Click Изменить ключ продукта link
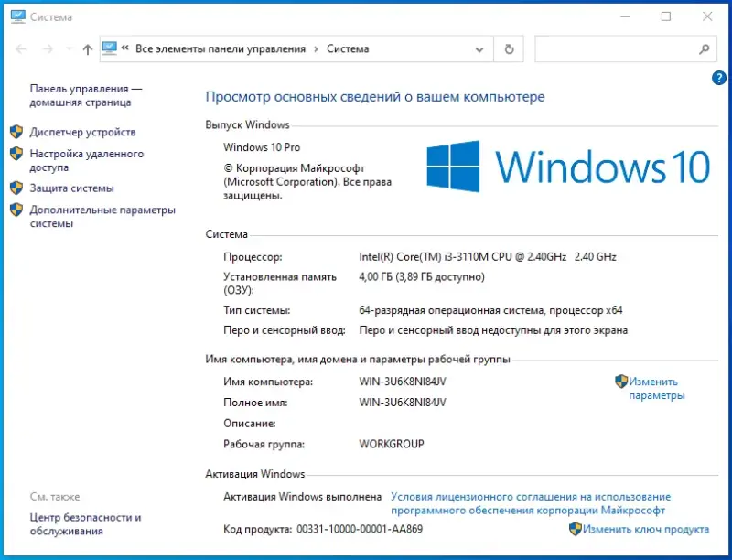This screenshot has width=732, height=560. (646, 529)
